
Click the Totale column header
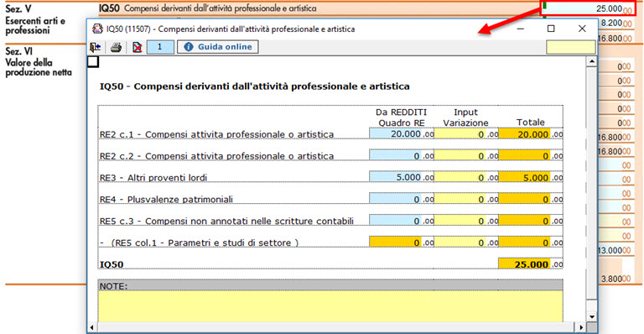tap(530, 122)
